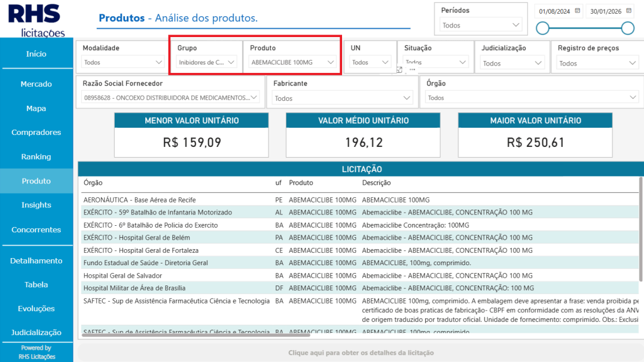
Task: Open the Órgão filter dropdown
Action: pyautogui.click(x=532, y=98)
